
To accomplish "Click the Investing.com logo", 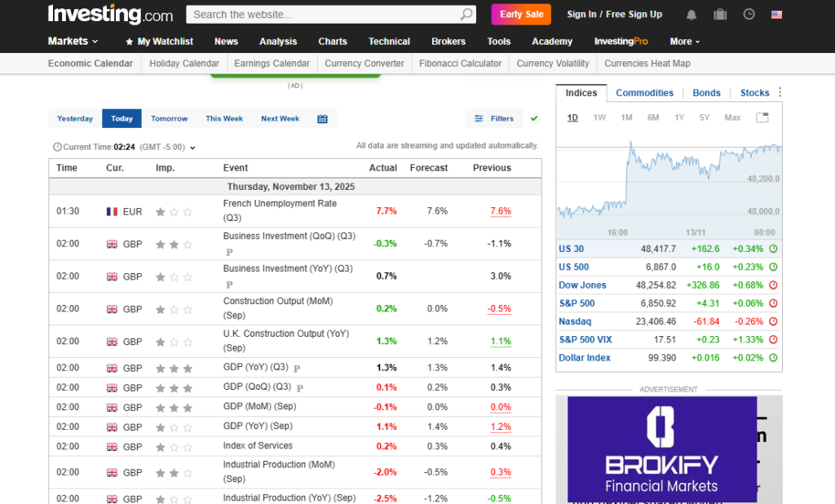I will (x=110, y=15).
